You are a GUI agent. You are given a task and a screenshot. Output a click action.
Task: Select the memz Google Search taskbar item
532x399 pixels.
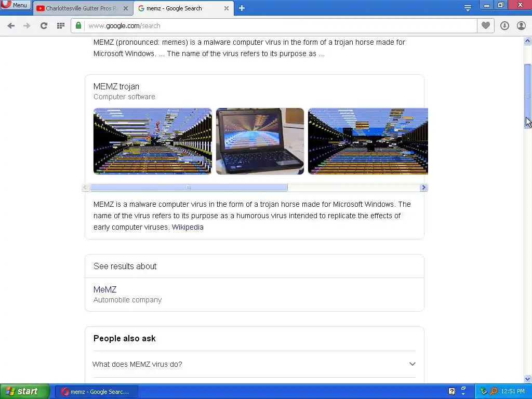click(x=96, y=392)
